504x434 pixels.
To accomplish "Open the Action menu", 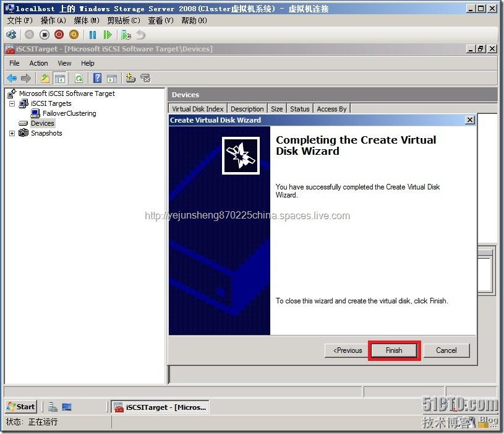I will click(x=38, y=63).
